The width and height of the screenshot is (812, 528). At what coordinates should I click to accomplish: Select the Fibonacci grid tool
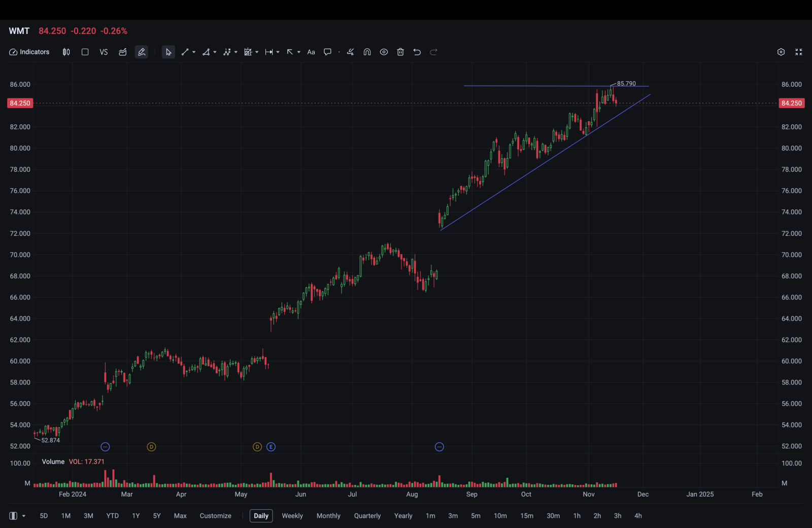[248, 52]
